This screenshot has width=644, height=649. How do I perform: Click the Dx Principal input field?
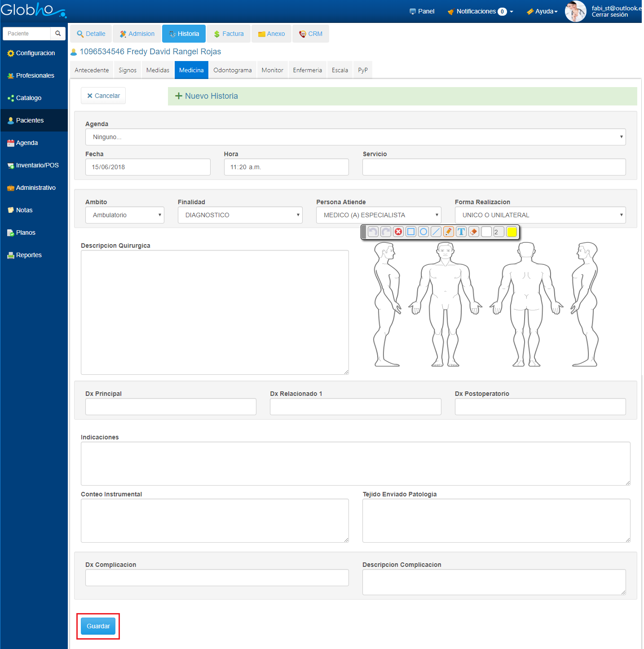point(171,407)
